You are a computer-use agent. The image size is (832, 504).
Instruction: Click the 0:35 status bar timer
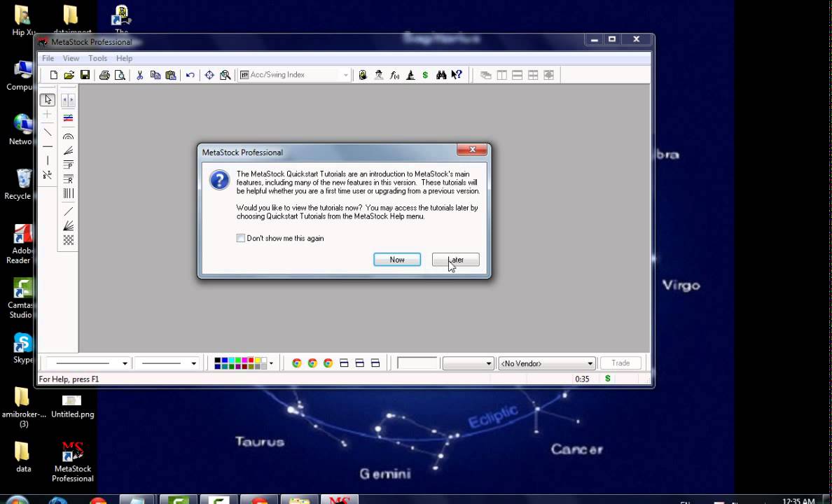point(582,379)
